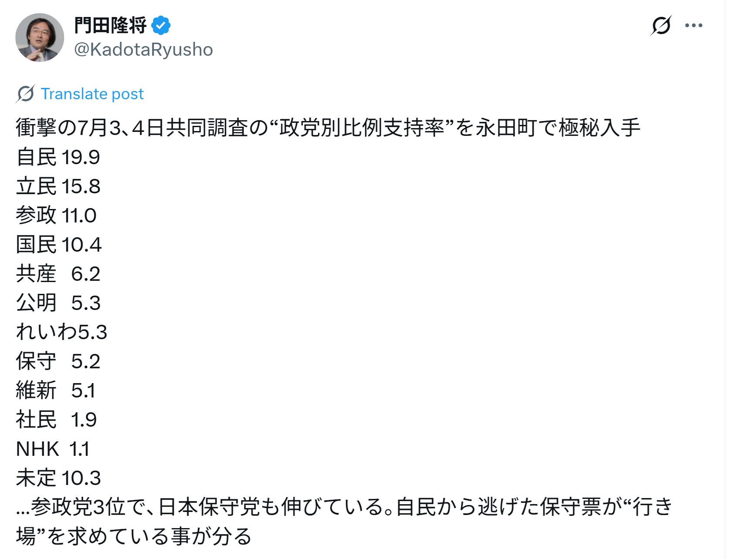The height and width of the screenshot is (559, 756).
Task: Open the @KadotaRyusho handle link
Action: [x=143, y=50]
